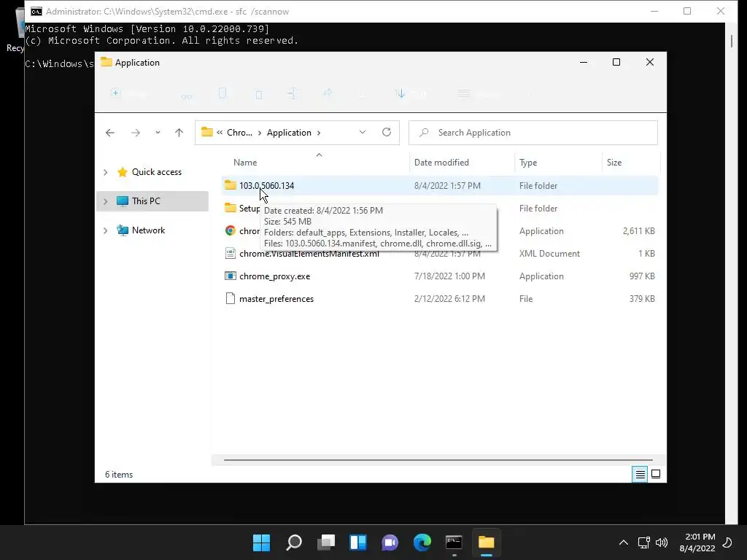Click the 6 items status text
This screenshot has width=747, height=560.
119,475
